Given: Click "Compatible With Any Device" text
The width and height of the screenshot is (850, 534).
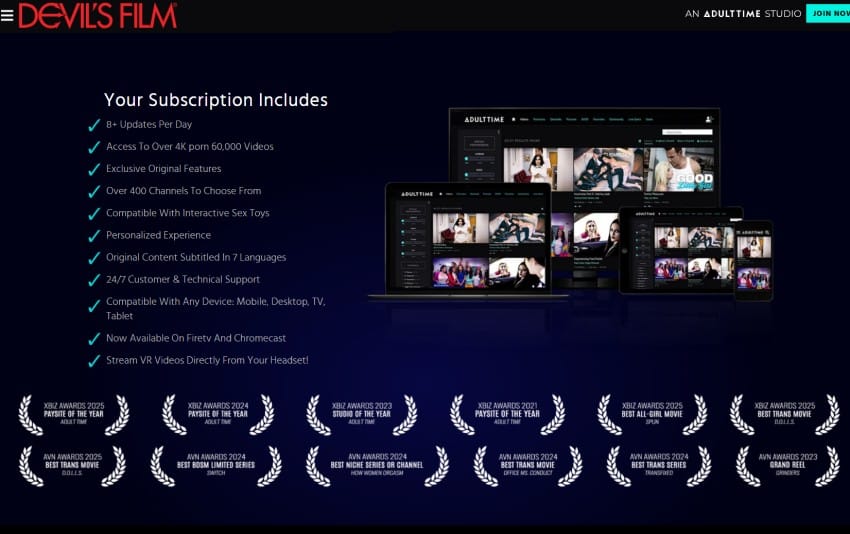Looking at the screenshot, I should [x=216, y=308].
